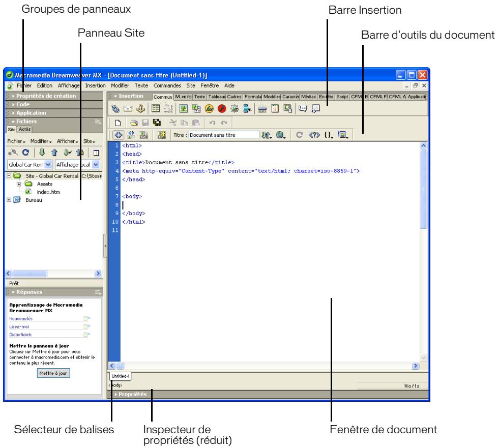Click the image placeholder icon
Viewport: 498px width, 448px height.
point(196,109)
